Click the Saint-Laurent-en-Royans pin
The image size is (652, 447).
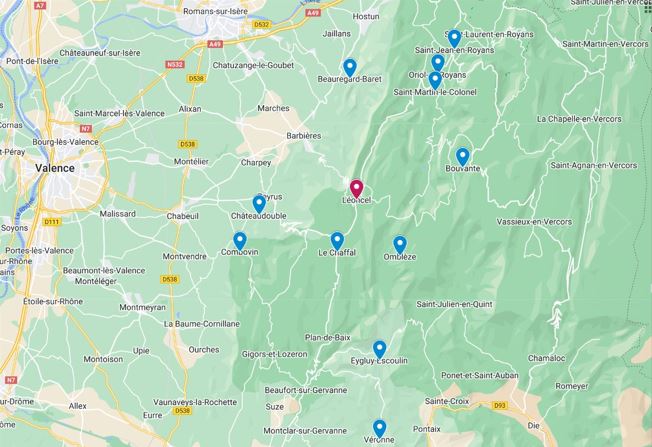(x=454, y=39)
